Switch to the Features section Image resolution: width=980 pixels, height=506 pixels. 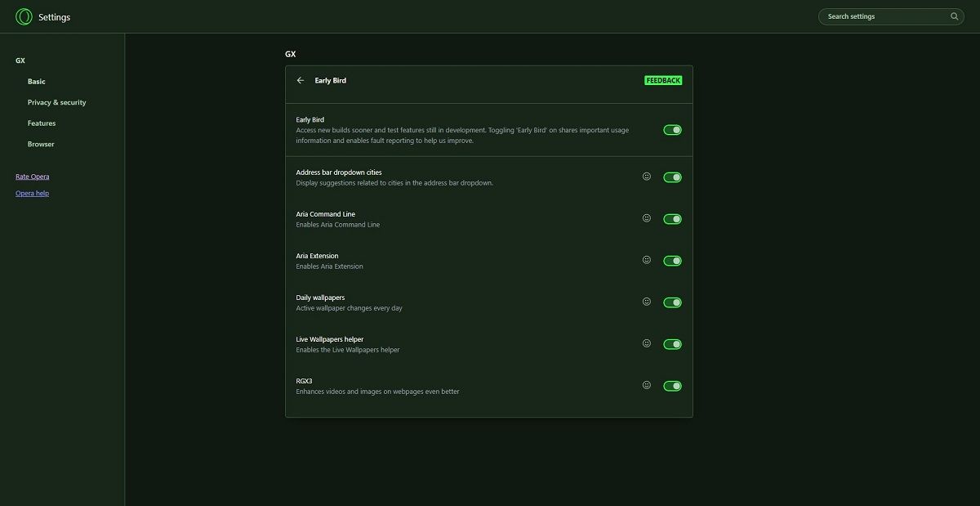[40, 123]
